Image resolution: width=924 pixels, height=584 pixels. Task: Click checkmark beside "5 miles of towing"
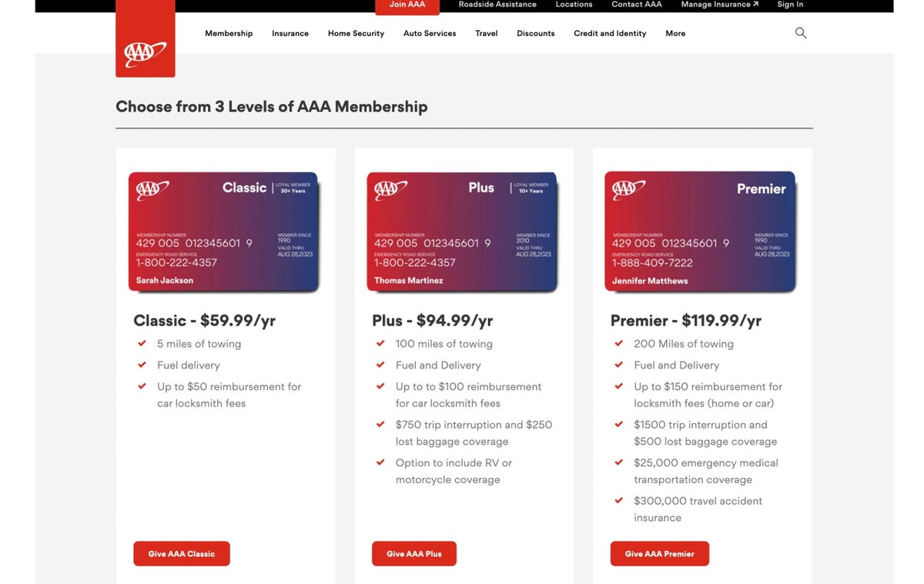142,343
